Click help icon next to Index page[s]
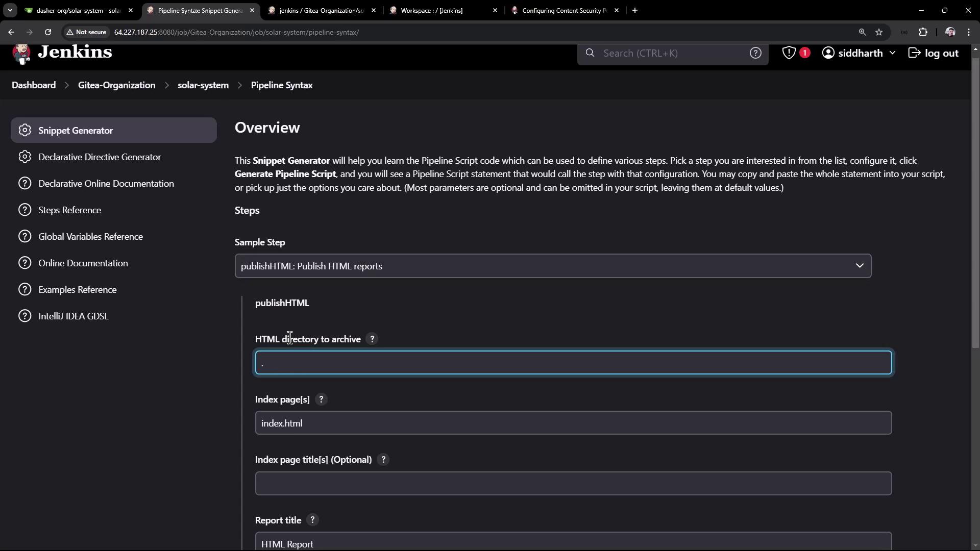The image size is (980, 551). pyautogui.click(x=321, y=399)
